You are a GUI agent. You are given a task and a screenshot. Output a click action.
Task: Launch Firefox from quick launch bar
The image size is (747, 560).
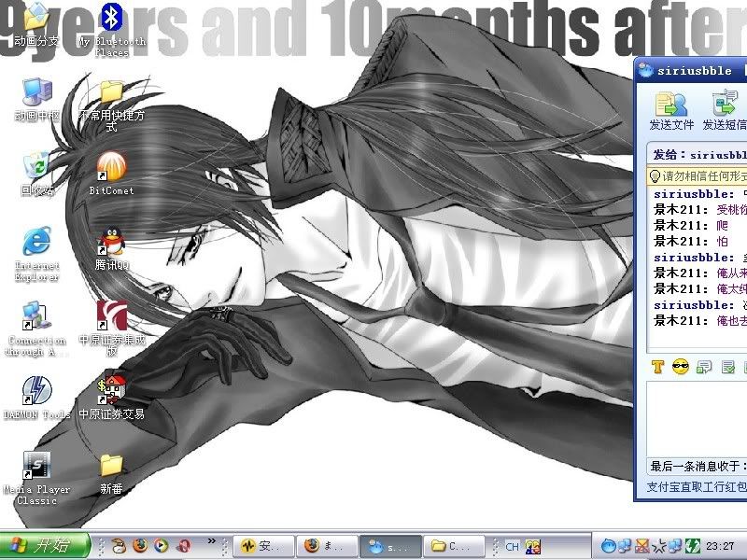140,546
